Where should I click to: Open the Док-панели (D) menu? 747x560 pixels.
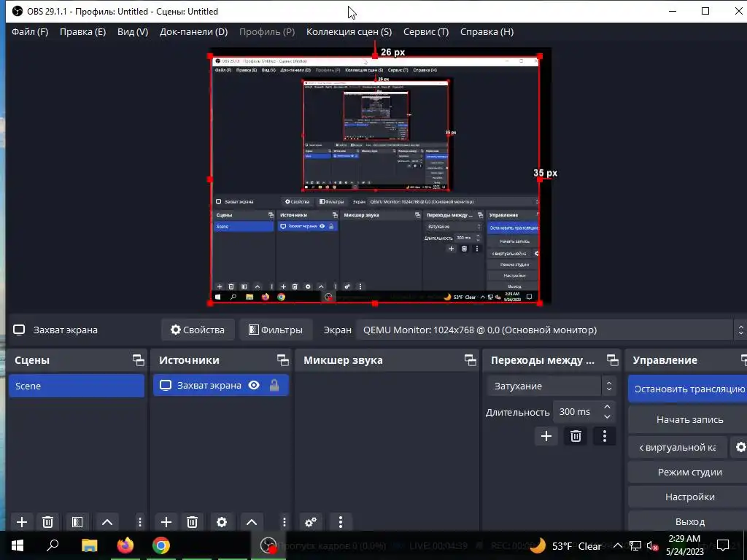pos(193,32)
